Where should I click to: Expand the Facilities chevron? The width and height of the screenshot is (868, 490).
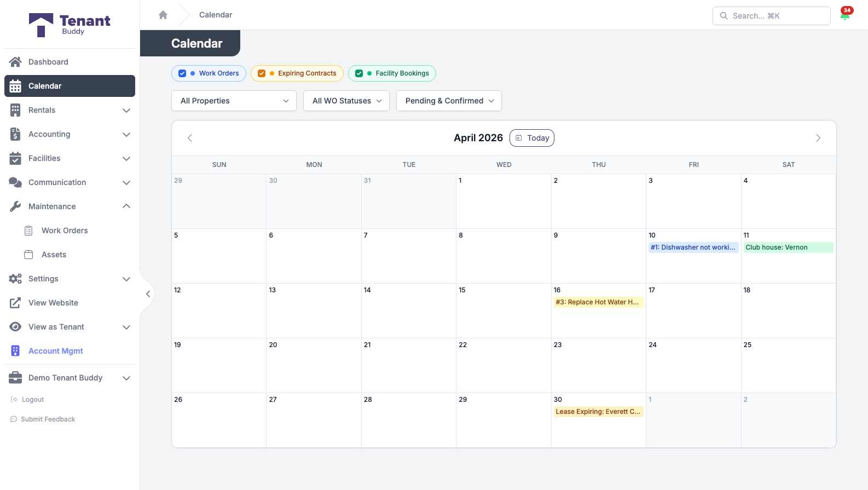click(126, 158)
